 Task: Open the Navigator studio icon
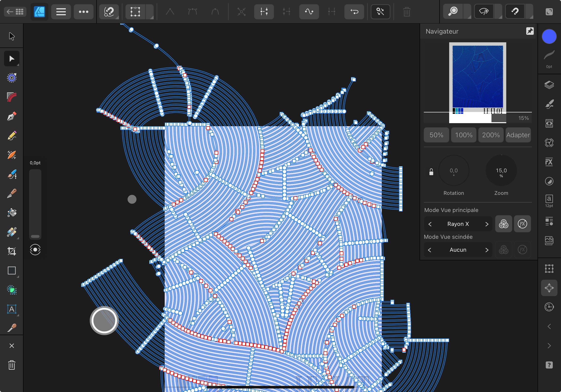tap(549, 288)
